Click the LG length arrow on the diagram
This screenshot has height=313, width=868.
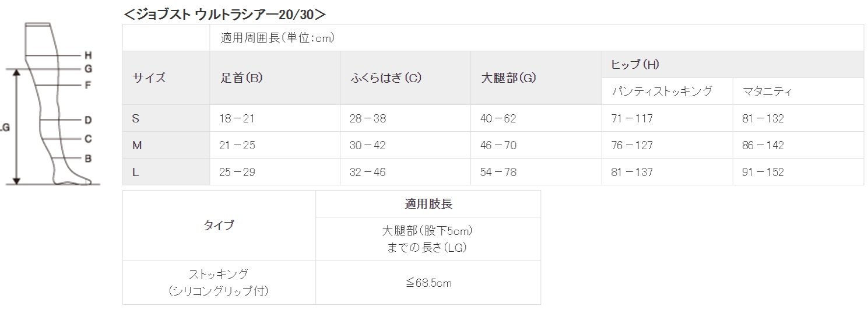click(17, 126)
